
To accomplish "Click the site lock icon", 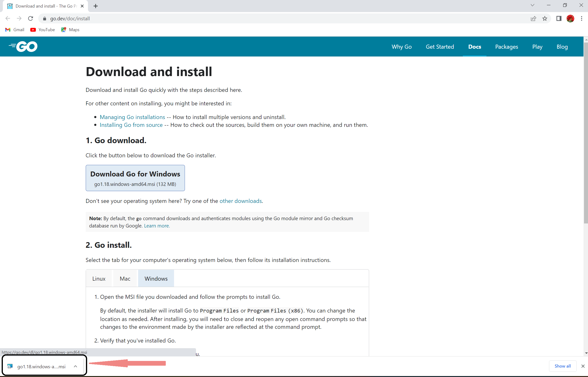I will 45,19.
